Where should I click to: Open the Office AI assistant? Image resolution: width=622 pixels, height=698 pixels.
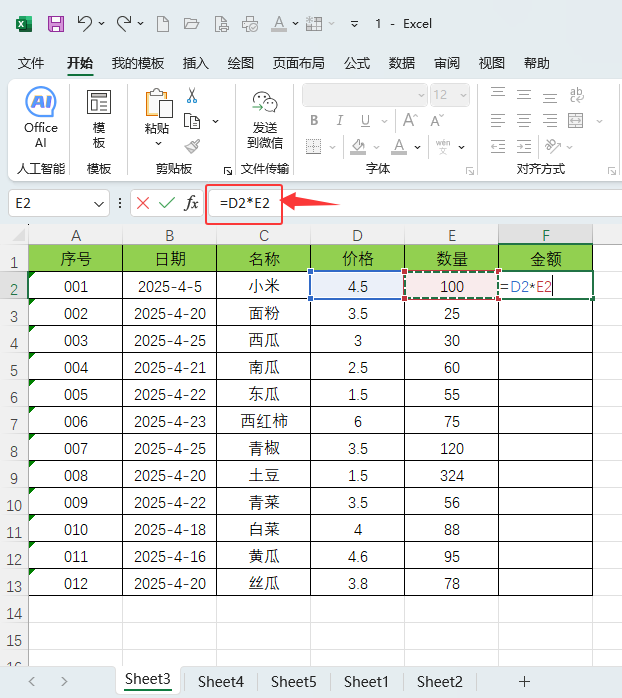click(x=41, y=118)
